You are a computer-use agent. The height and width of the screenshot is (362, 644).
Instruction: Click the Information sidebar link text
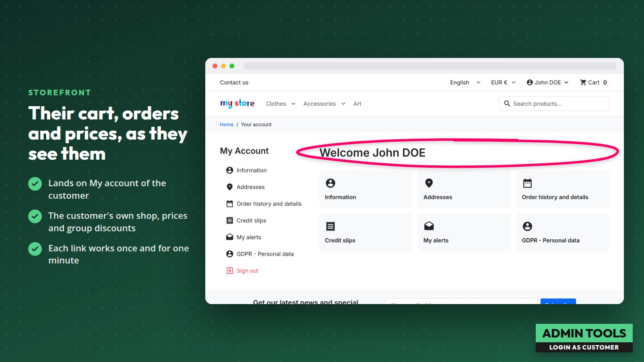pyautogui.click(x=252, y=171)
